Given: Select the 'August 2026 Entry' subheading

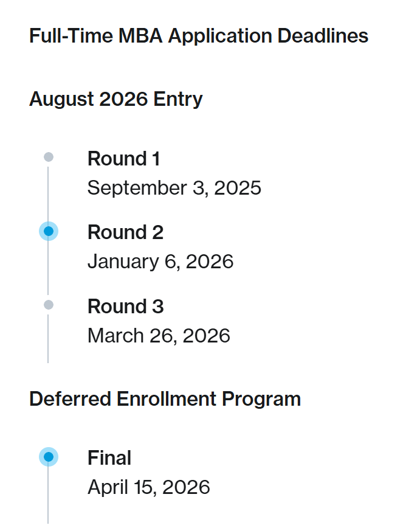Looking at the screenshot, I should [x=116, y=99].
